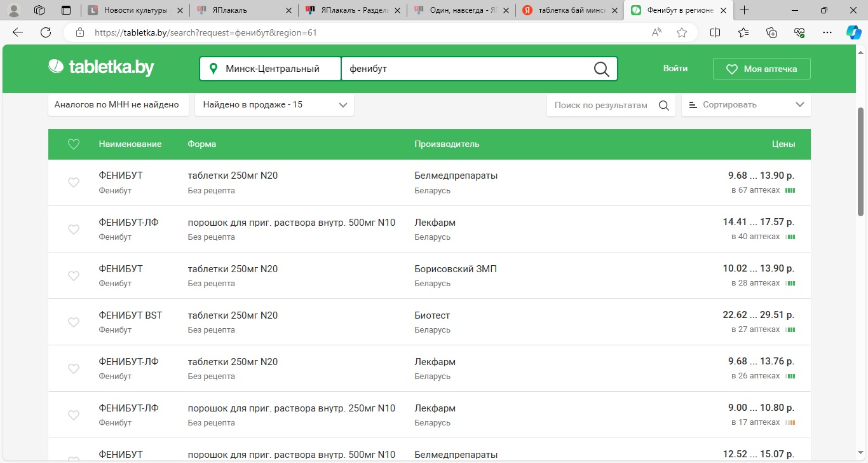Favorite ФЕНИБУТ tablets by Белмедпрепараты

click(74, 183)
